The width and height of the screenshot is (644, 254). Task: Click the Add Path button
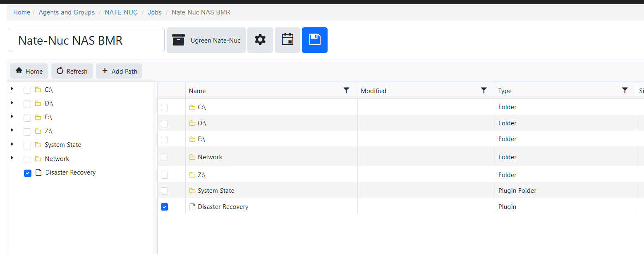119,71
